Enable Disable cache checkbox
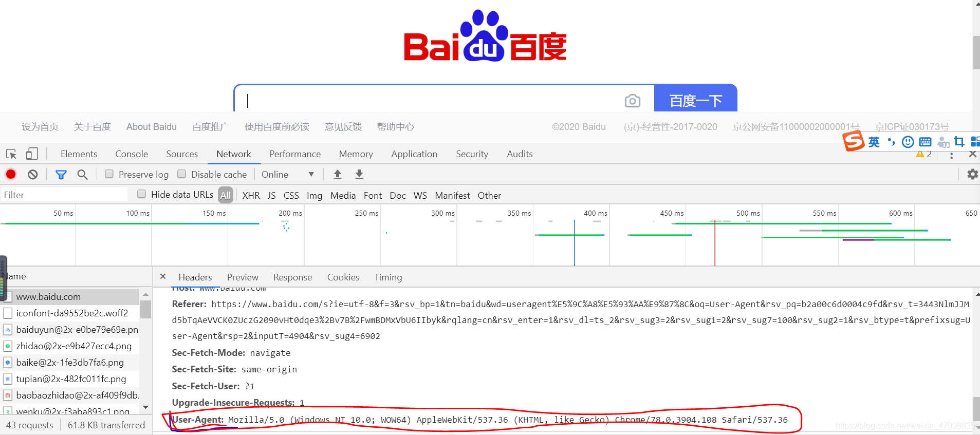This screenshot has width=980, height=435. pos(181,174)
